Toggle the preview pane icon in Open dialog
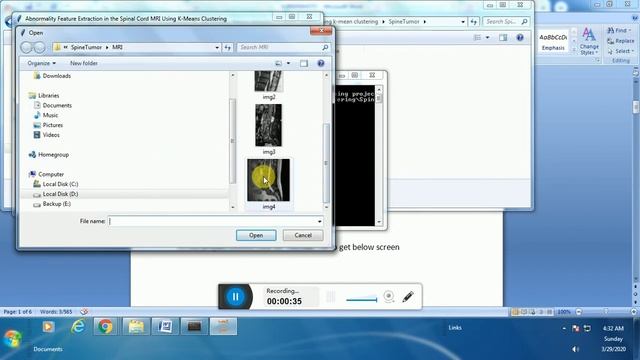640x360 pixels. point(304,63)
